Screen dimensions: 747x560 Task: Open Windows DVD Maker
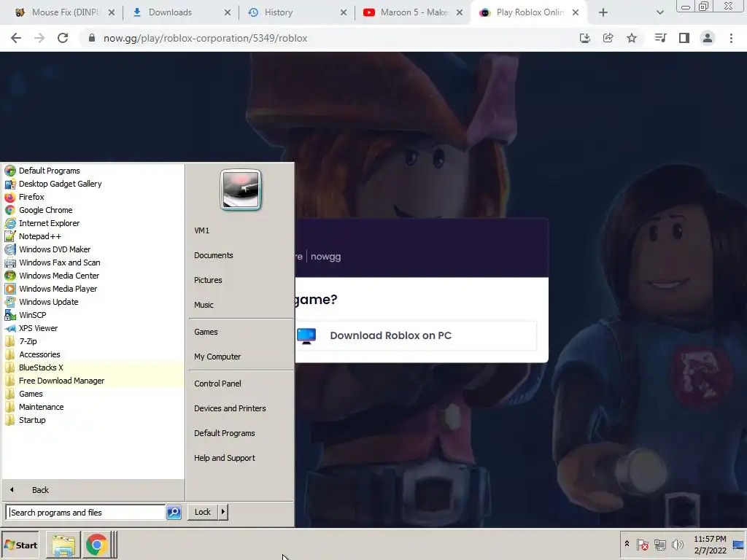[93, 249]
